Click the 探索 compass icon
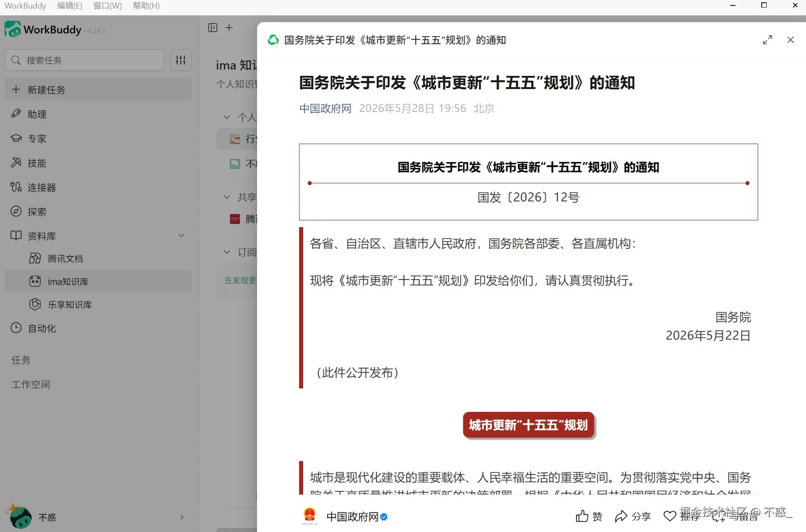The image size is (806, 532). [16, 211]
